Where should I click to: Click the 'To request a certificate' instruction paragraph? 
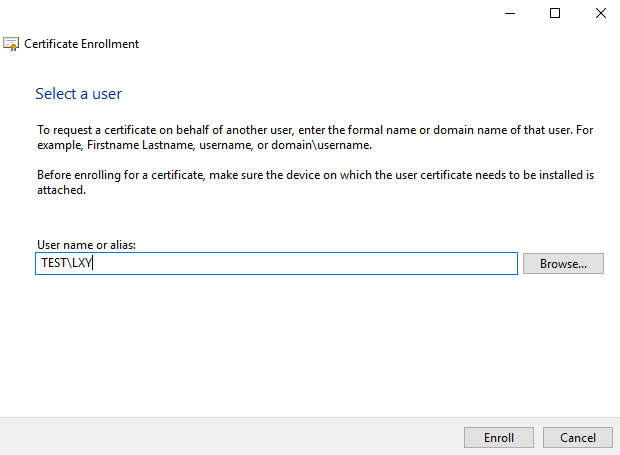[315, 138]
